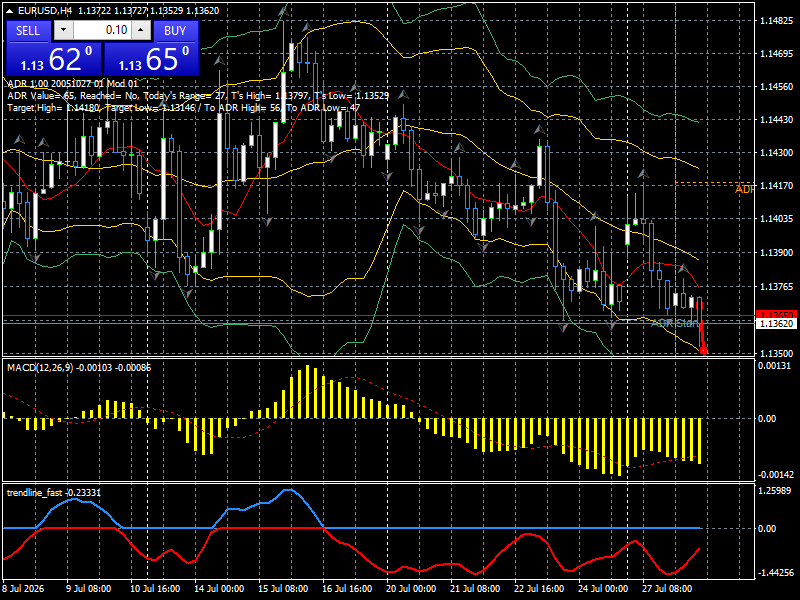Image resolution: width=800 pixels, height=600 pixels.
Task: Click the 20 Jul 00:00 time label
Action: click(x=411, y=588)
